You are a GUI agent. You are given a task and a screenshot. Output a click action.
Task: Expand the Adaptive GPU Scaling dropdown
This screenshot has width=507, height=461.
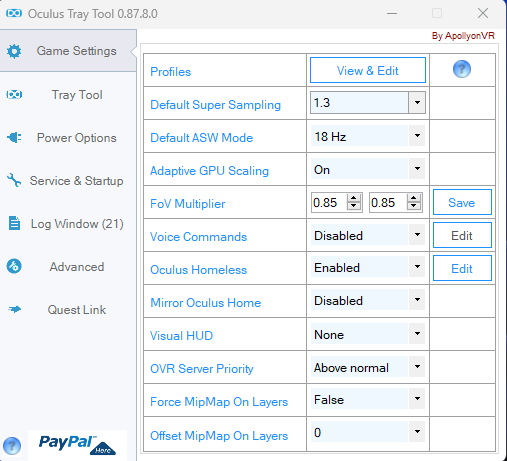[417, 168]
